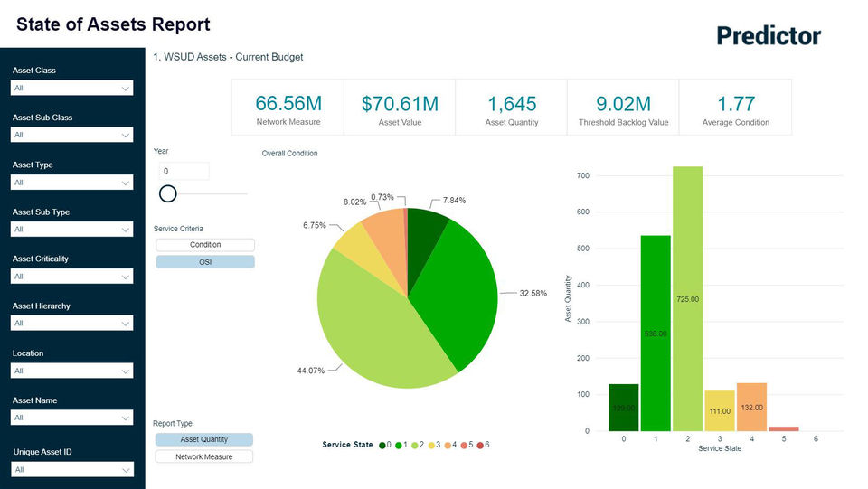This screenshot has width=868, height=489.
Task: Open the Asset Criticality dropdown
Action: [72, 277]
